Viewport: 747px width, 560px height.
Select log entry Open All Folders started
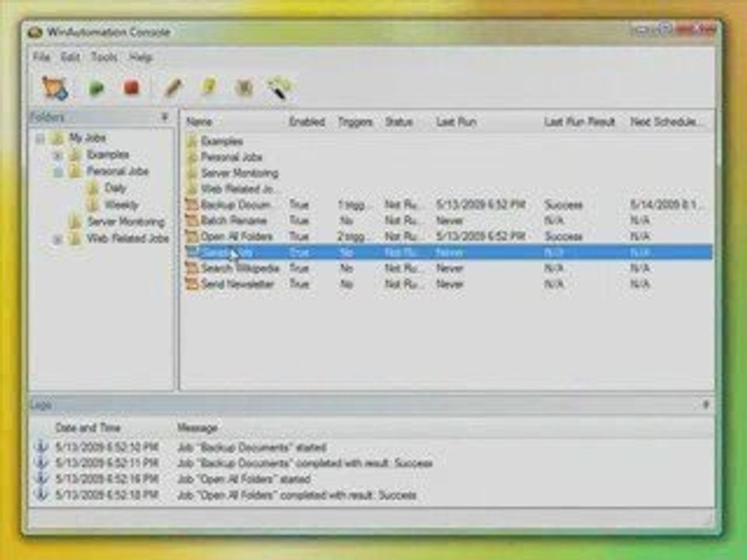372,479
